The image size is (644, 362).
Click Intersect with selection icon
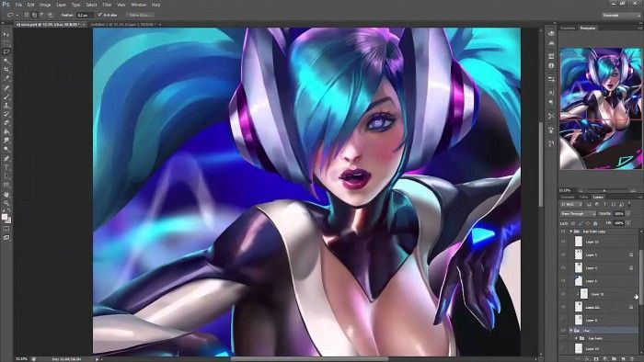(50, 15)
